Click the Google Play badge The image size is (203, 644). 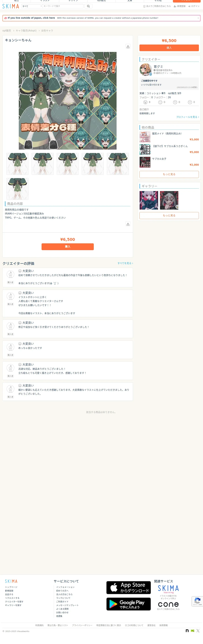(128, 604)
